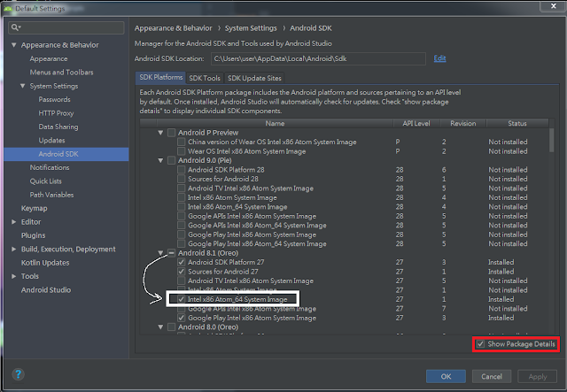The height and width of the screenshot is (392, 567).
Task: Toggle Show Package Details checkbox
Action: 480,344
